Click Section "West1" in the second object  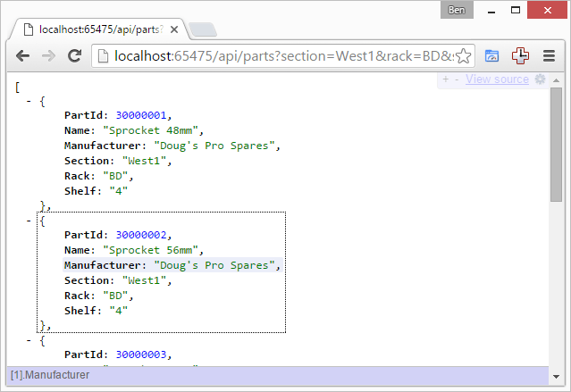(x=144, y=280)
